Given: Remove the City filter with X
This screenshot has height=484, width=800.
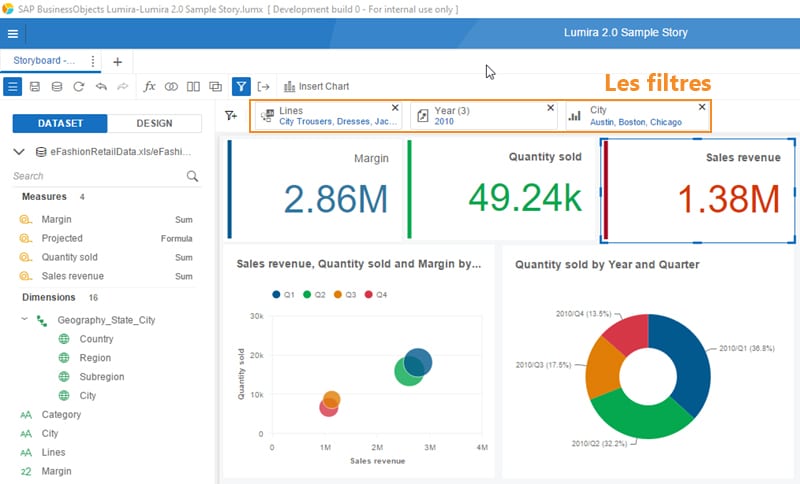Looking at the screenshot, I should coord(702,107).
